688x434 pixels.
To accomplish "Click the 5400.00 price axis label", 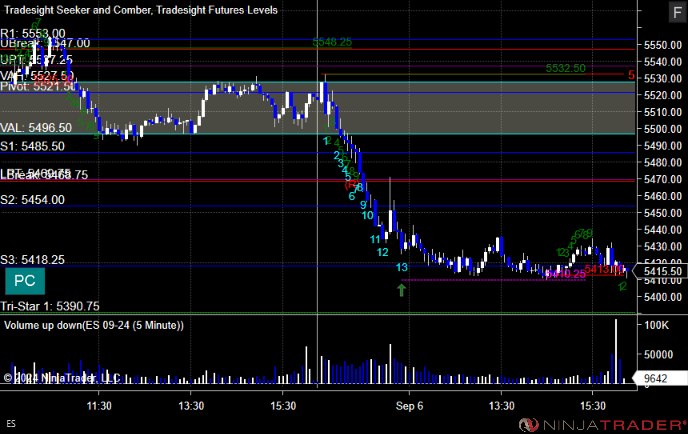I will (x=663, y=297).
